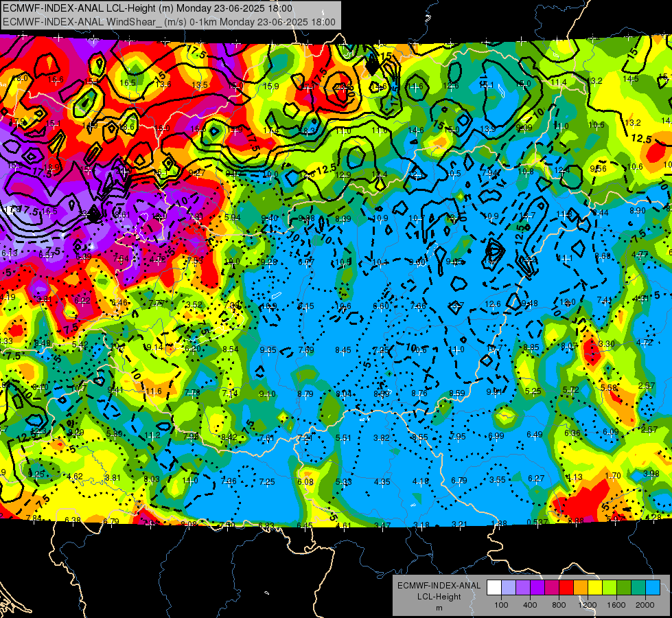Click legend tick label 800
The width and height of the screenshot is (672, 618).
tap(559, 605)
